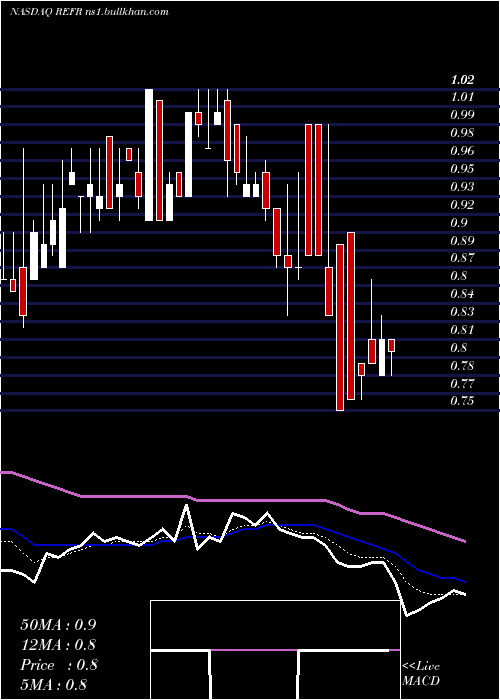Image resolution: width=500 pixels, height=700 pixels.
Task: Click inside the MACD histogram box
Action: [x=275, y=650]
